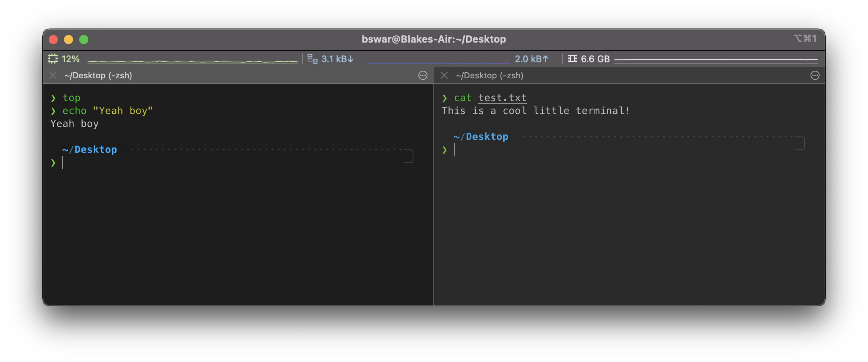
Task: Click the underlined test.txt filename
Action: tap(502, 98)
